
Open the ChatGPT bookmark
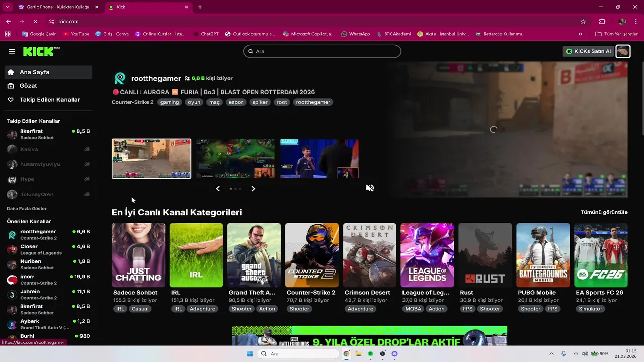click(206, 34)
